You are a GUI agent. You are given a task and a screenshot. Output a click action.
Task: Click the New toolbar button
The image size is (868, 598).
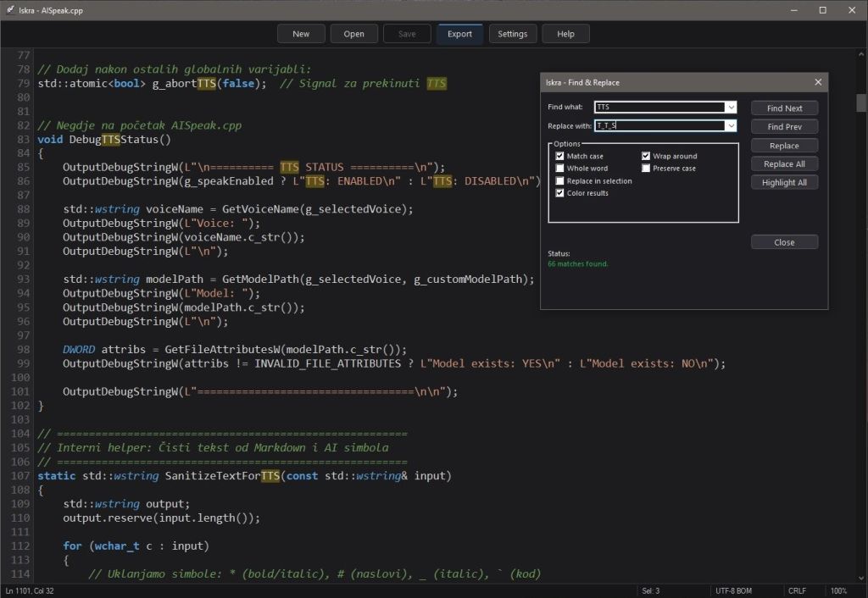click(301, 34)
